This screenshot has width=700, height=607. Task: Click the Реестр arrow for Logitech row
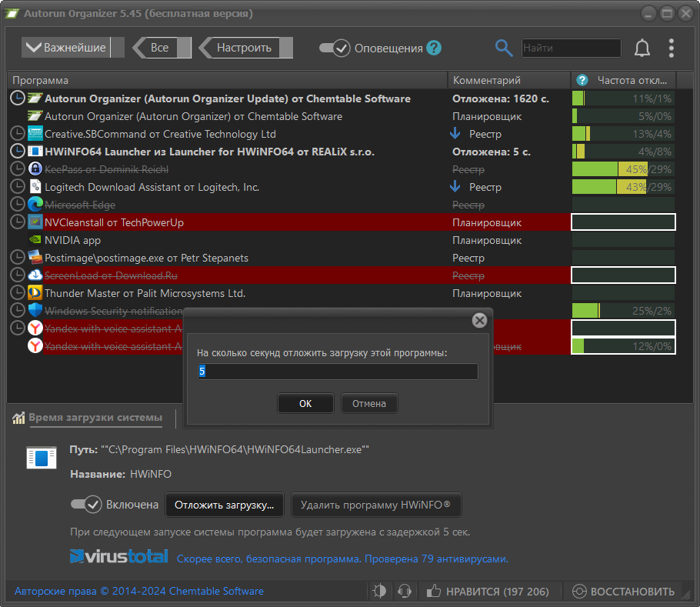point(455,186)
